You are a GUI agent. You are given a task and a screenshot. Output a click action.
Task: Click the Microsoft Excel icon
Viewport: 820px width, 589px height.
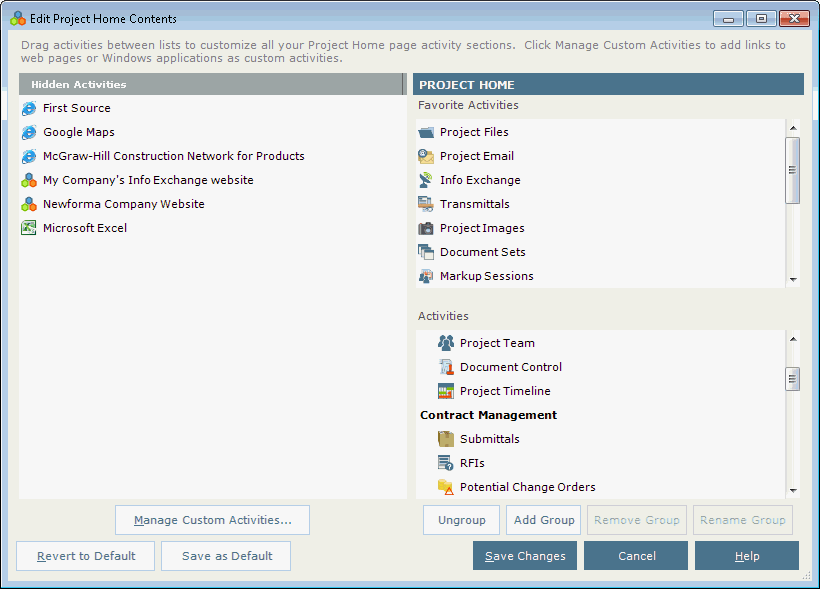tap(29, 228)
